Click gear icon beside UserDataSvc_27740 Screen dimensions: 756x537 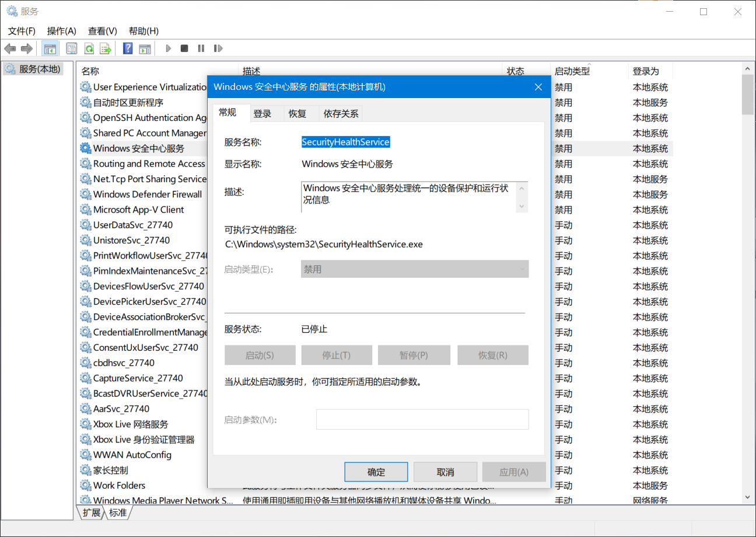coord(85,225)
